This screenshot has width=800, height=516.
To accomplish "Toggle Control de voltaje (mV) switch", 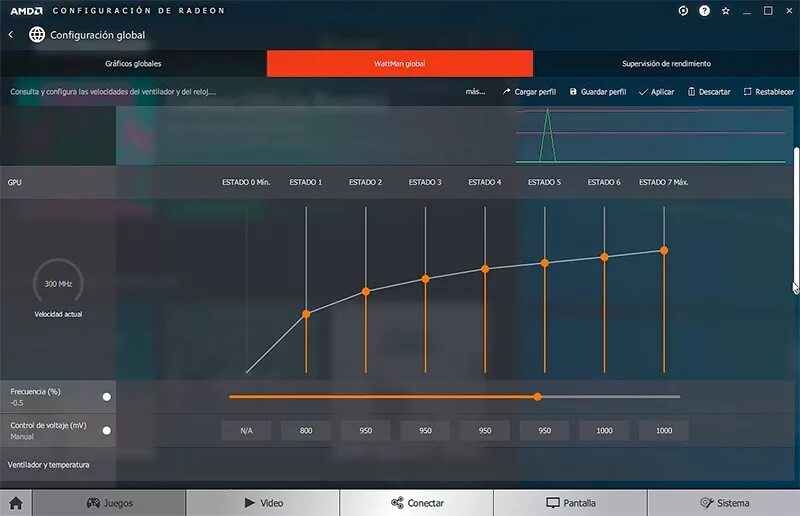I will point(107,430).
